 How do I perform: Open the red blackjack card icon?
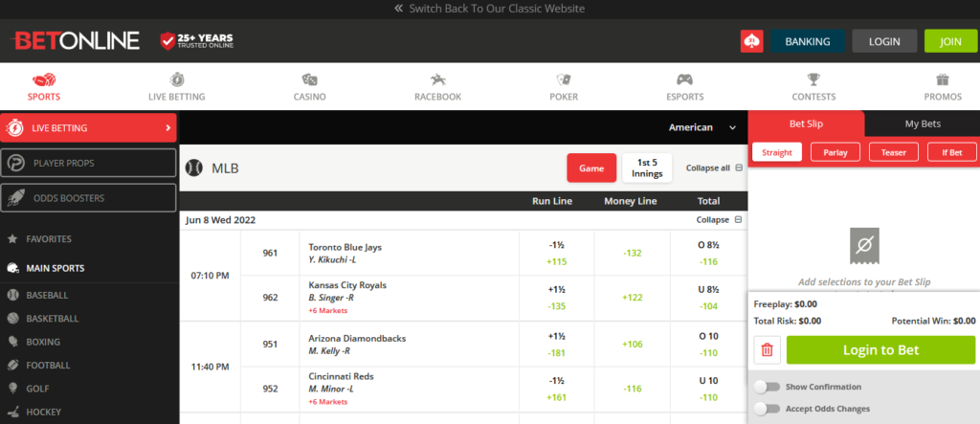click(x=752, y=41)
